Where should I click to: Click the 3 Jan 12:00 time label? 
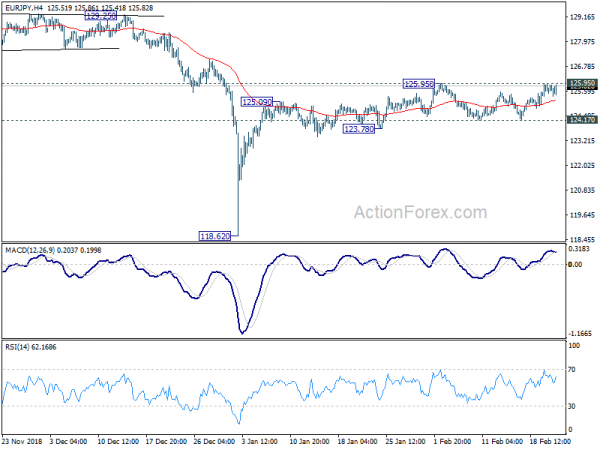click(261, 441)
